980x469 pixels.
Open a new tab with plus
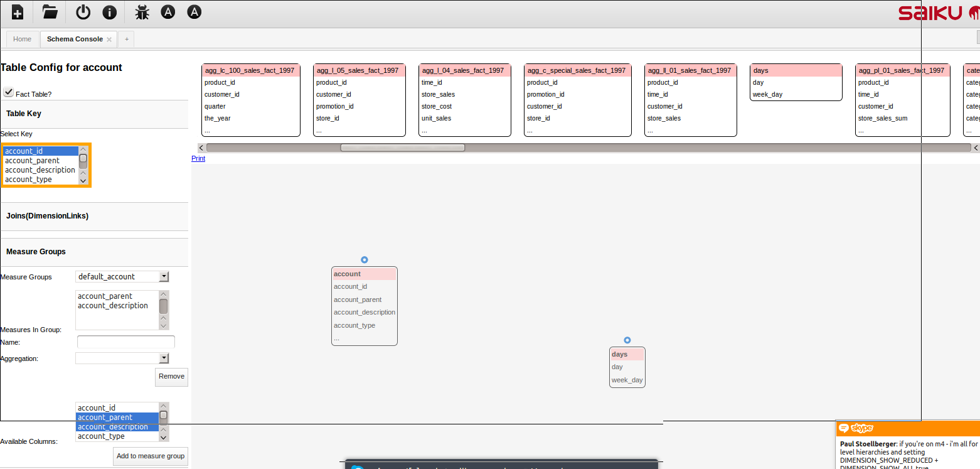coord(126,39)
